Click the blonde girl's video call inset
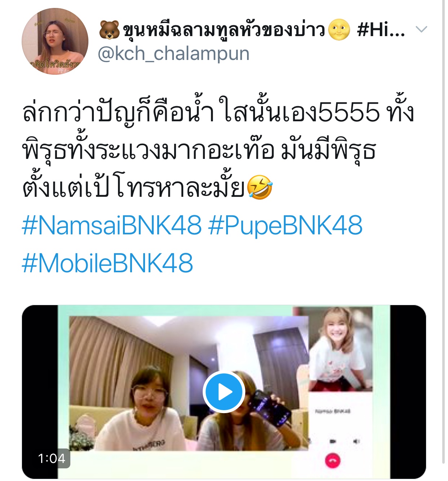This screenshot has height=481, width=448. (341, 349)
